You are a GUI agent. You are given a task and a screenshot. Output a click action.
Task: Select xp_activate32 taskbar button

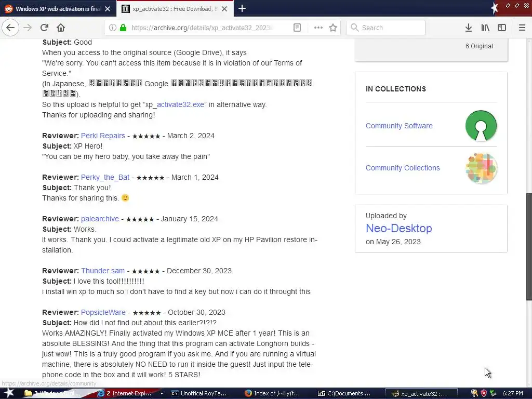coord(422,394)
